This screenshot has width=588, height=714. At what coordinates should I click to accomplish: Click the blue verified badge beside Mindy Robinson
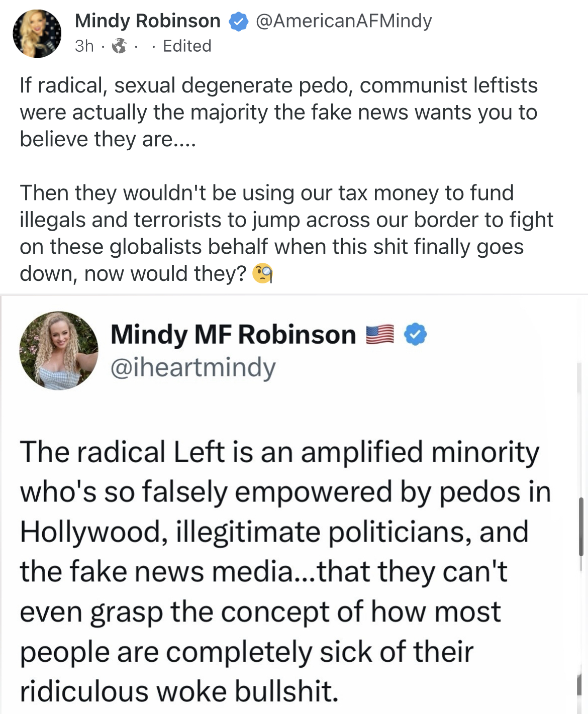[239, 22]
